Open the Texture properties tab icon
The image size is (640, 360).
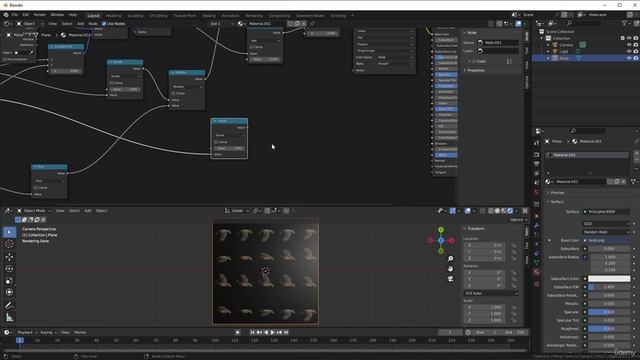click(536, 283)
